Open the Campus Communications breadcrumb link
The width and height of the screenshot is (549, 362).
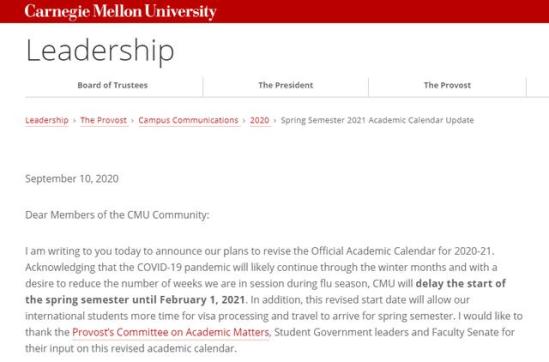(188, 120)
